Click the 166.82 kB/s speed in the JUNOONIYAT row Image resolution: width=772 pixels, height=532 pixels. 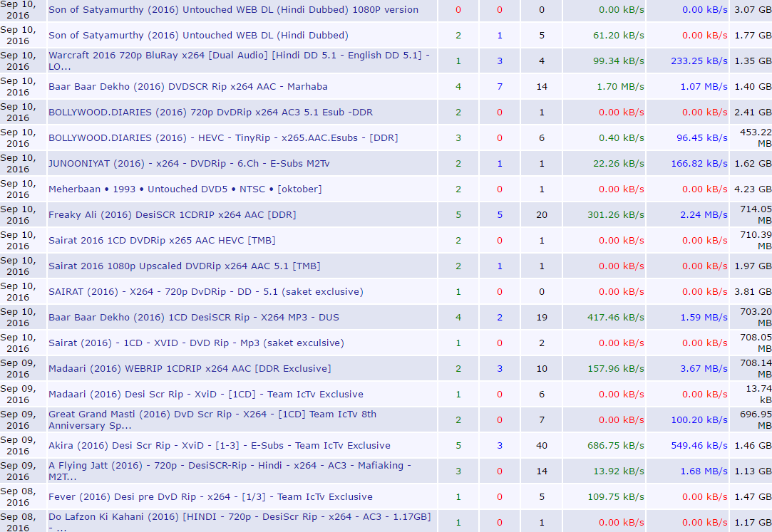tap(699, 163)
